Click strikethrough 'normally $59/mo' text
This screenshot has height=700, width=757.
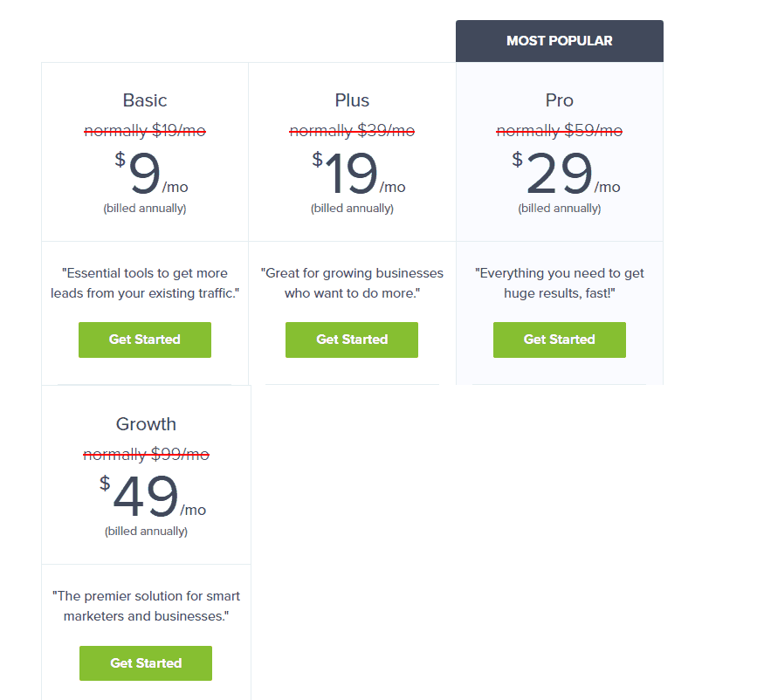(560, 130)
